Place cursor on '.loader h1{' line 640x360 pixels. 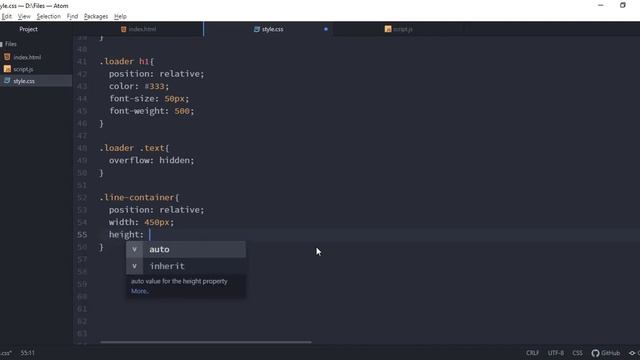click(x=127, y=62)
